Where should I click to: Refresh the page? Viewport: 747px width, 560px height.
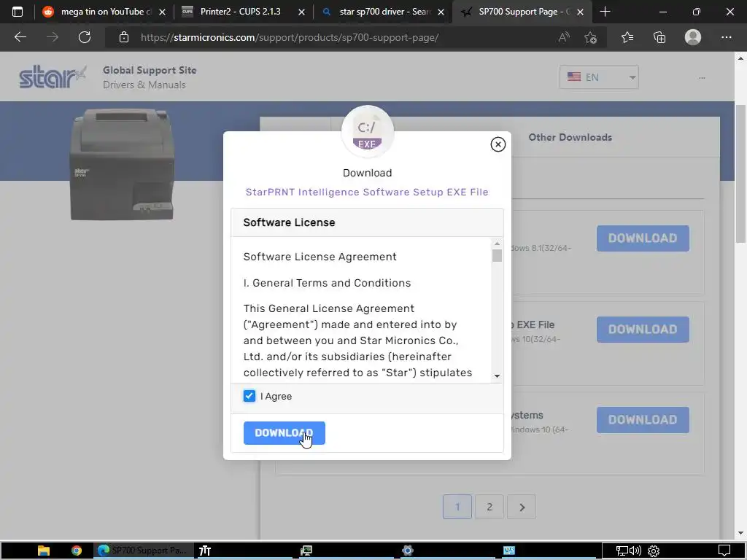pos(85,37)
